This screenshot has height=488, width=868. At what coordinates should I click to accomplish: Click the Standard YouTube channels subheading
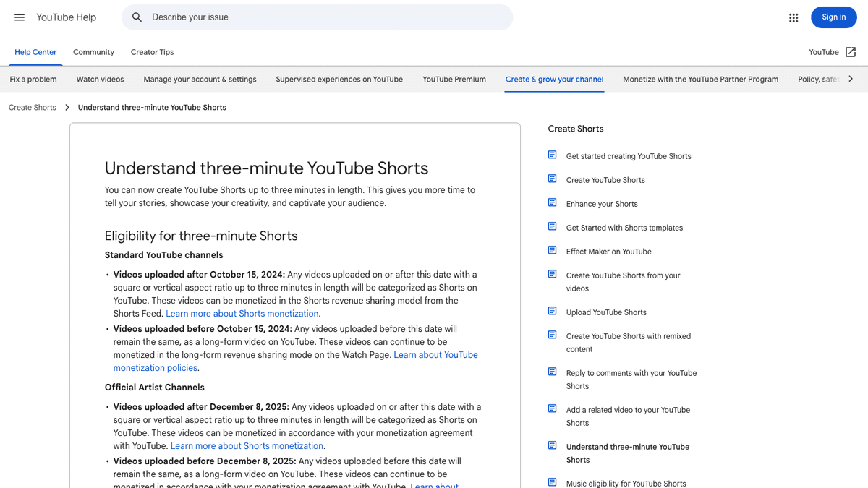[x=164, y=255]
